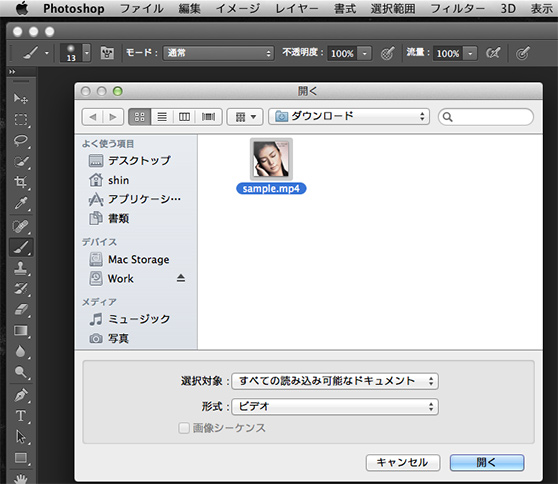Switch to Cover Flow view
Screen dimensions: 558x484
(x=209, y=117)
